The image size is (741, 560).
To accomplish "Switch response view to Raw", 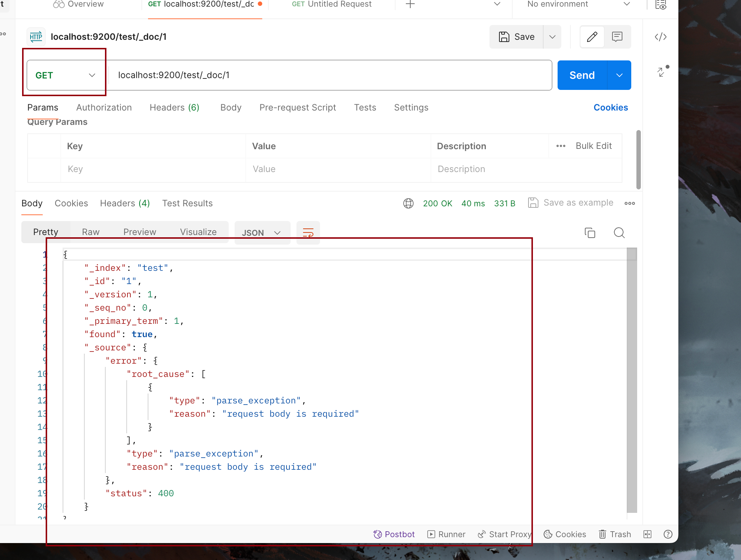I will 91,232.
